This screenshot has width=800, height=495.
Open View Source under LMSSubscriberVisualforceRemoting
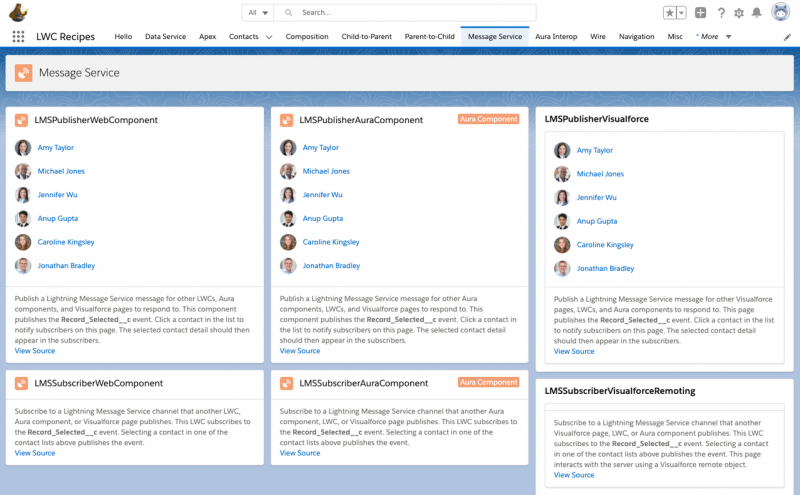(574, 475)
